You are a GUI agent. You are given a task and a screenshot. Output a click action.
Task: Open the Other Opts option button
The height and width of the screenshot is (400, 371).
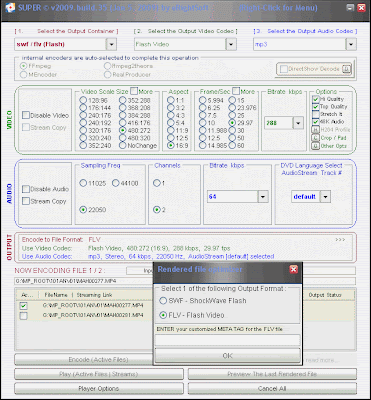(x=315, y=146)
